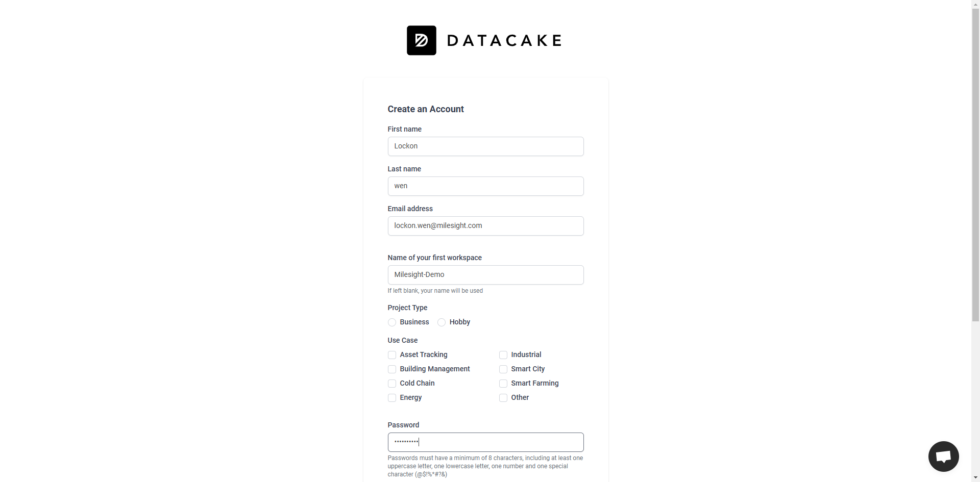Viewport: 980px width, 482px height.
Task: Check the Smart Farming option
Action: click(x=503, y=384)
